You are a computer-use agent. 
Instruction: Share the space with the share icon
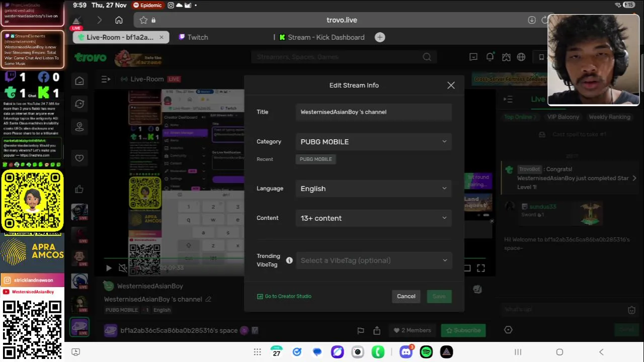pos(377,330)
